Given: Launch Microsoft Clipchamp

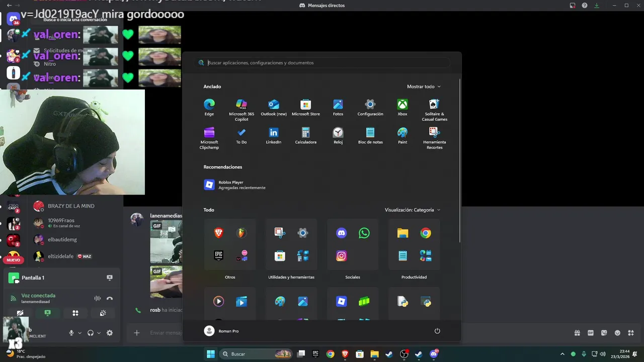Looking at the screenshot, I should [209, 138].
